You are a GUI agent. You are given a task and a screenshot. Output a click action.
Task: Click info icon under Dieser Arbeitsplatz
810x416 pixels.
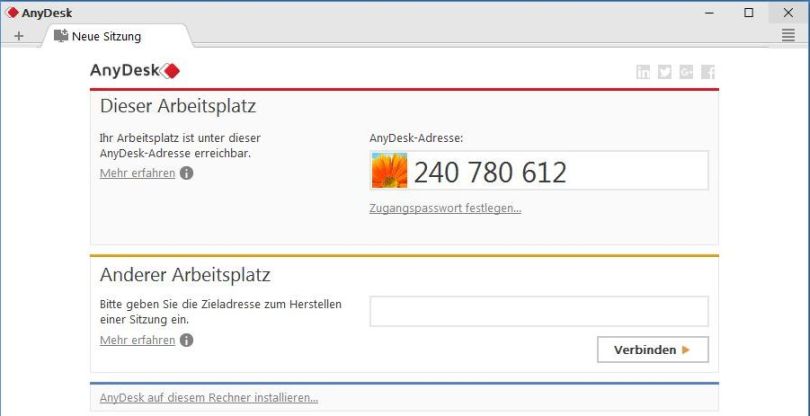pos(186,173)
